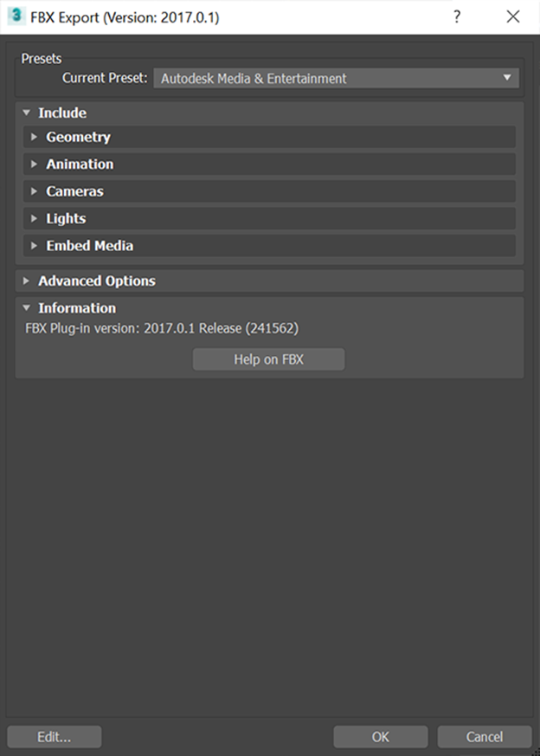Expand the Geometry rollout arrow
The image size is (540, 756).
tap(34, 137)
